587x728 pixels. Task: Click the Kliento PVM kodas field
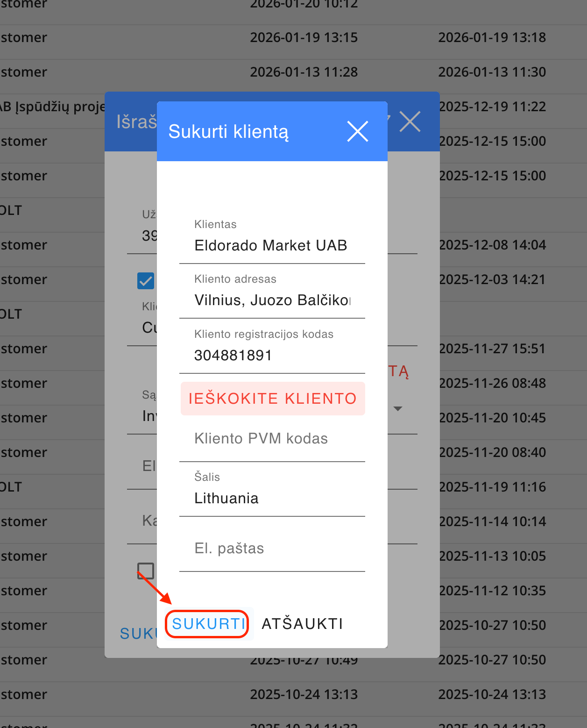tap(272, 439)
